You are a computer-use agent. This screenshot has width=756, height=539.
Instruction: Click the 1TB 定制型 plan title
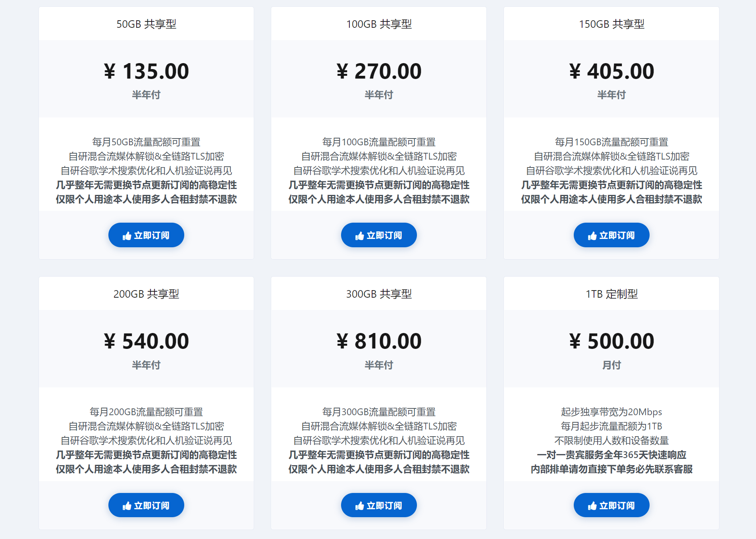tap(611, 294)
